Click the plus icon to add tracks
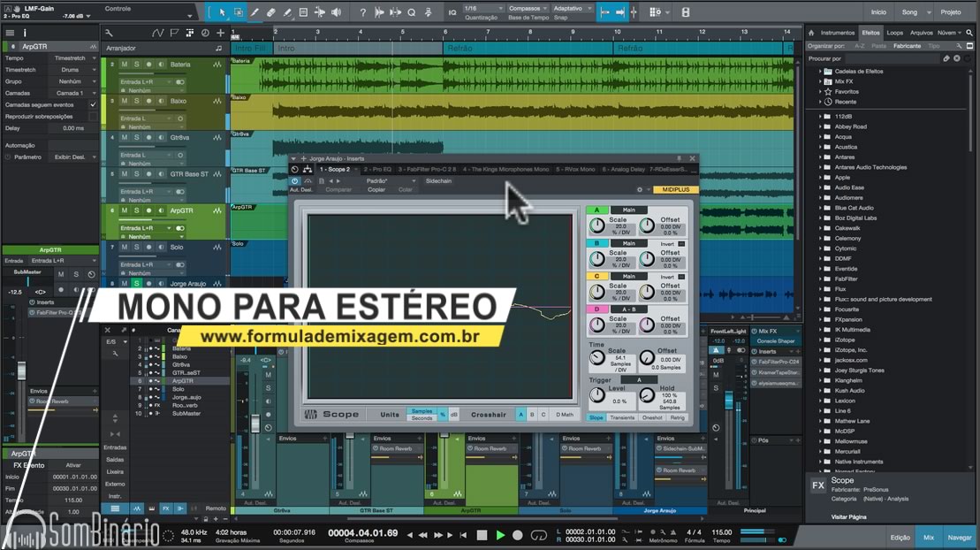 click(221, 33)
